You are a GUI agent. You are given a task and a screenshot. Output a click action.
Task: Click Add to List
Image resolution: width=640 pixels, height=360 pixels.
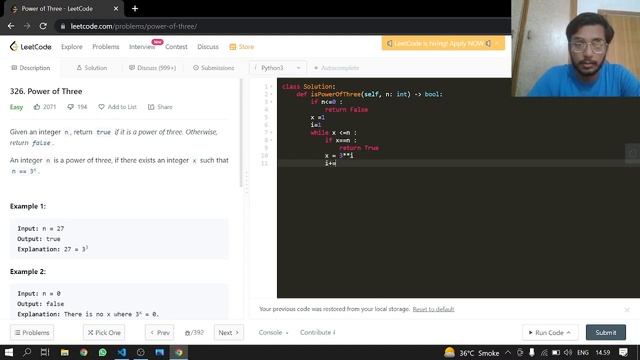pyautogui.click(x=118, y=107)
